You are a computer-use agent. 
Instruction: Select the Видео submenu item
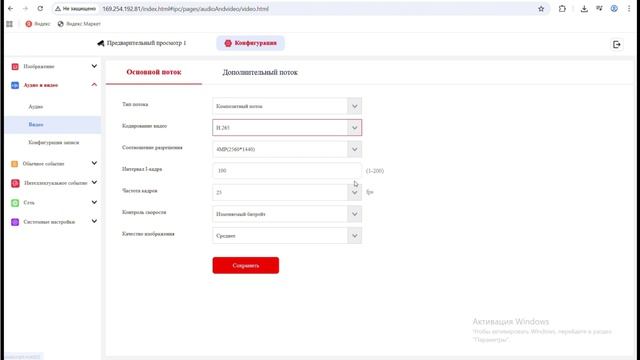pos(53,124)
